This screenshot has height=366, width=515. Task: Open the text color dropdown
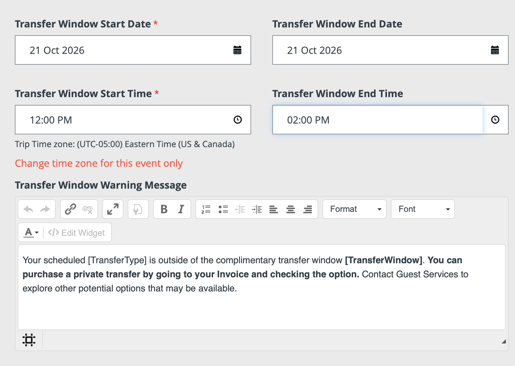(x=31, y=232)
